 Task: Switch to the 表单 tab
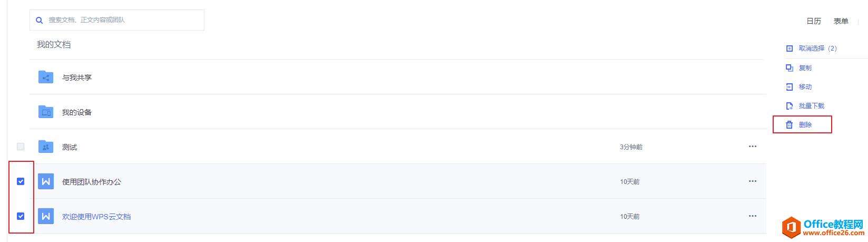click(x=841, y=21)
